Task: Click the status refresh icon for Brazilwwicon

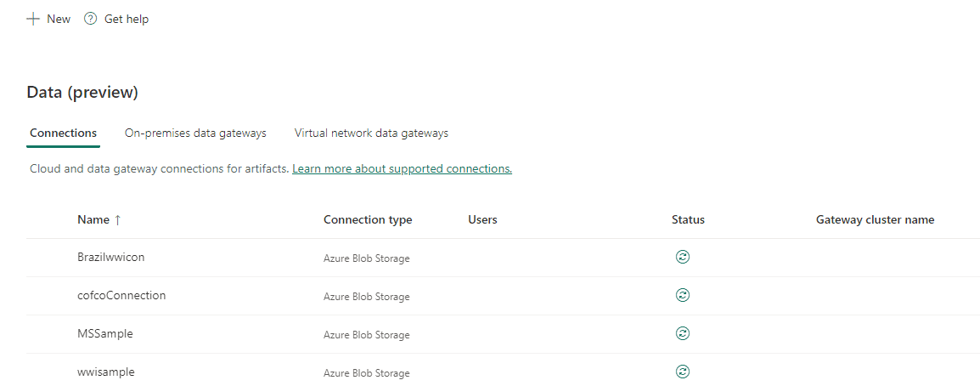Action: click(683, 257)
